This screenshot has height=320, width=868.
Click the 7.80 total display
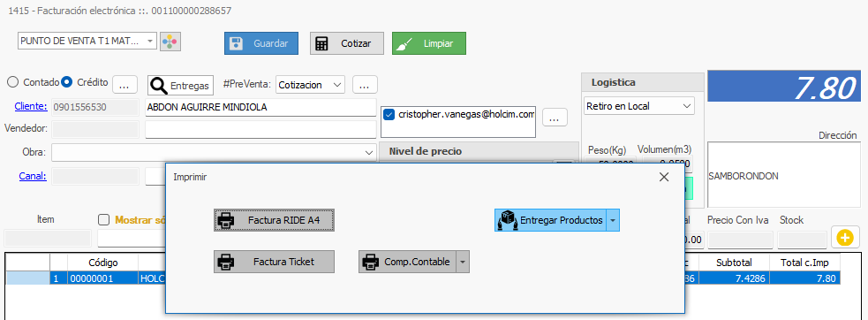(x=785, y=86)
